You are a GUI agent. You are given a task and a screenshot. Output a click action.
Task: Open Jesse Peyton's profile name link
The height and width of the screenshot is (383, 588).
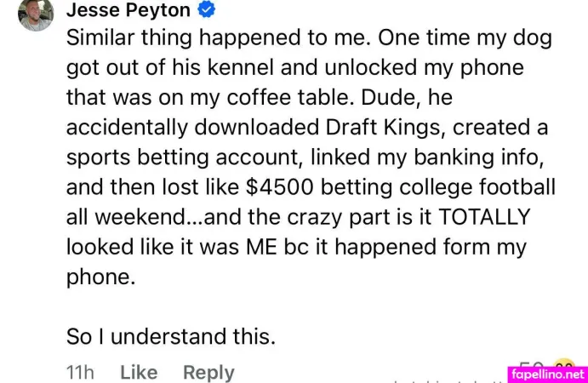coord(129,12)
